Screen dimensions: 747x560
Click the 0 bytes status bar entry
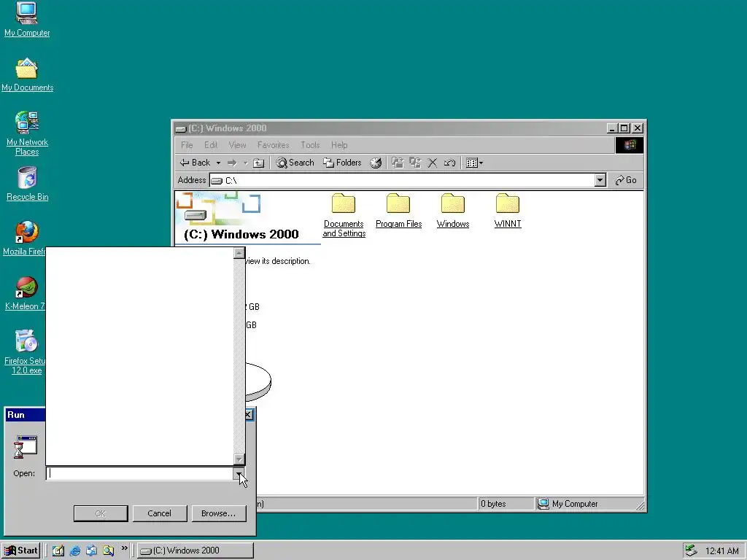(x=506, y=504)
